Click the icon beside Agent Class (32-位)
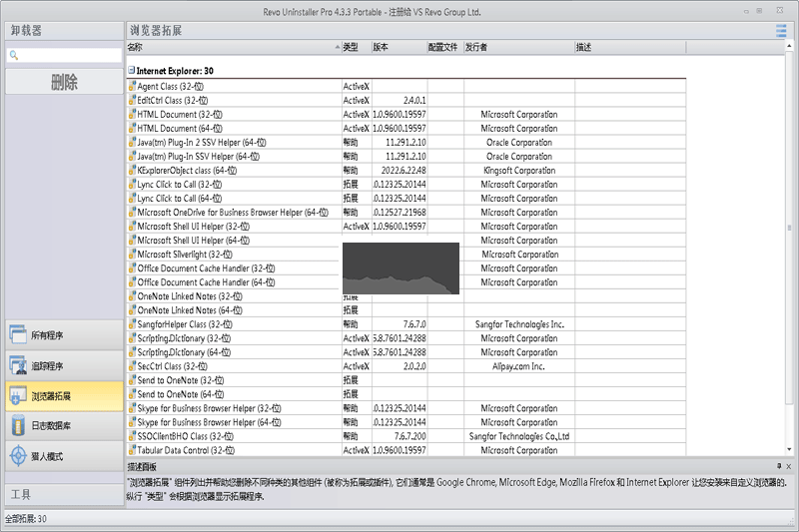The image size is (799, 532). (x=132, y=86)
